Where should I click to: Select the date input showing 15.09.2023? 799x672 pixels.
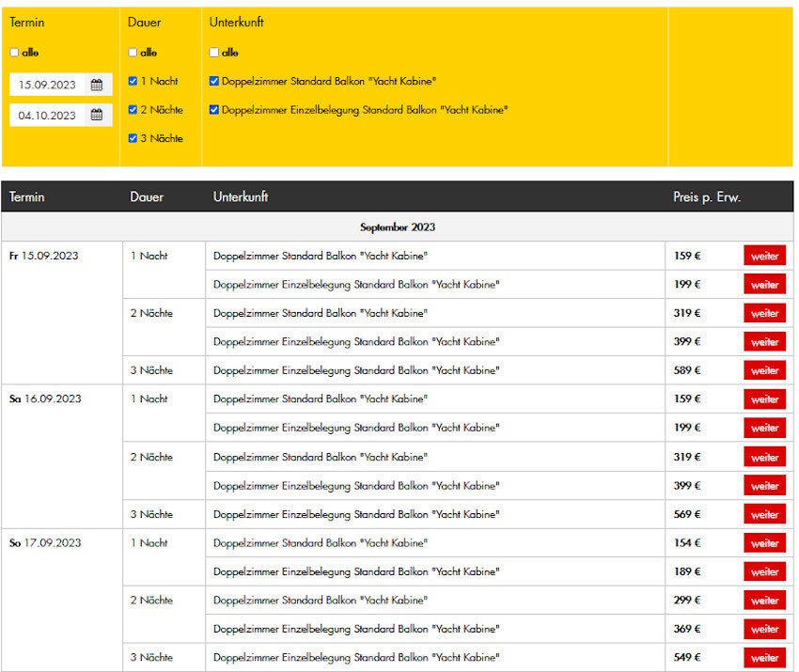(x=47, y=84)
